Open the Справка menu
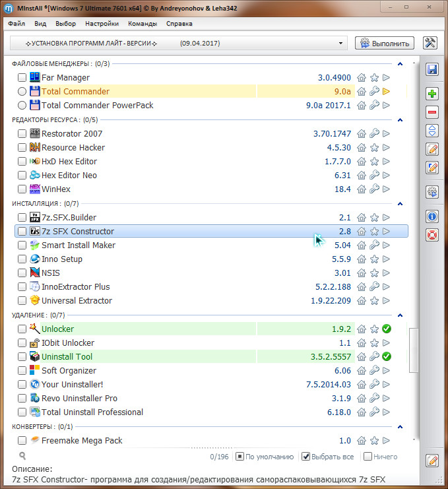448x489 pixels. tap(179, 24)
